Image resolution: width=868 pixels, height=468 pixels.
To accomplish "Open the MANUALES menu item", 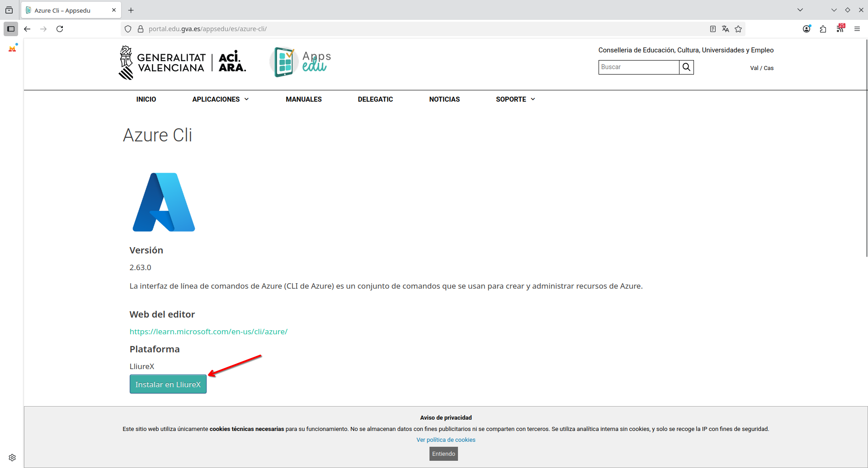I will [303, 99].
